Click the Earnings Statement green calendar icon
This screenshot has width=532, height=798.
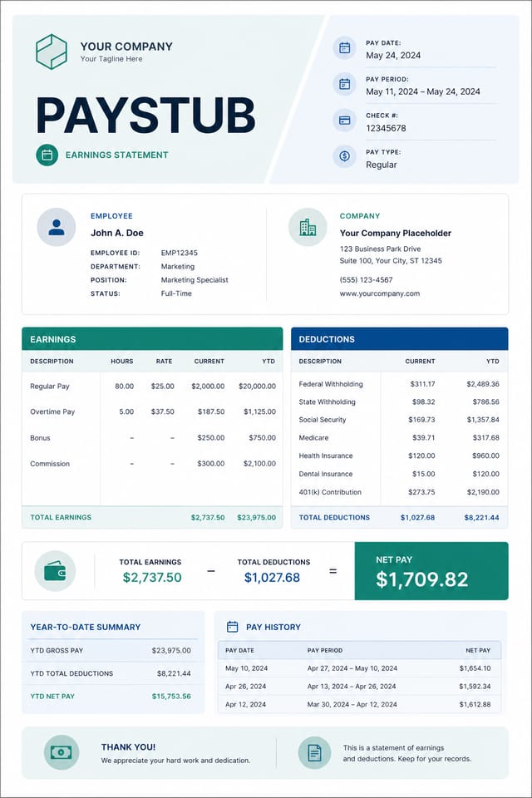[x=47, y=155]
